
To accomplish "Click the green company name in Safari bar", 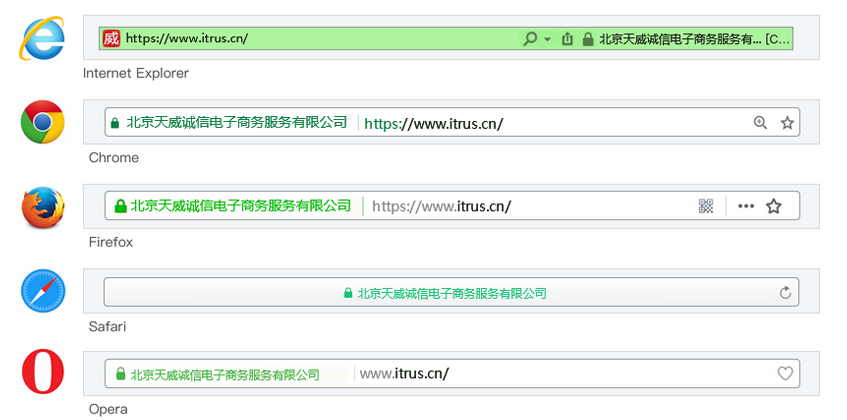I will point(452,293).
